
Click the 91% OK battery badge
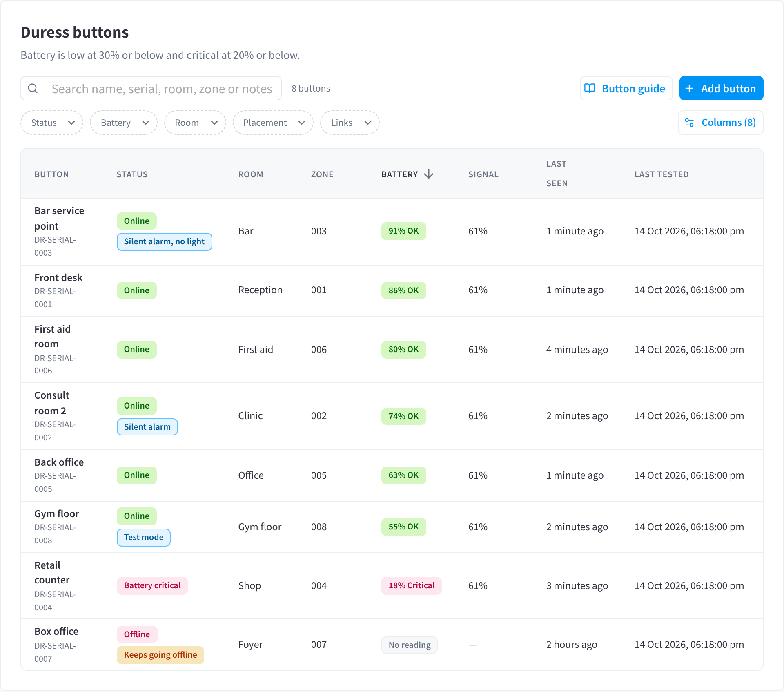(x=403, y=231)
